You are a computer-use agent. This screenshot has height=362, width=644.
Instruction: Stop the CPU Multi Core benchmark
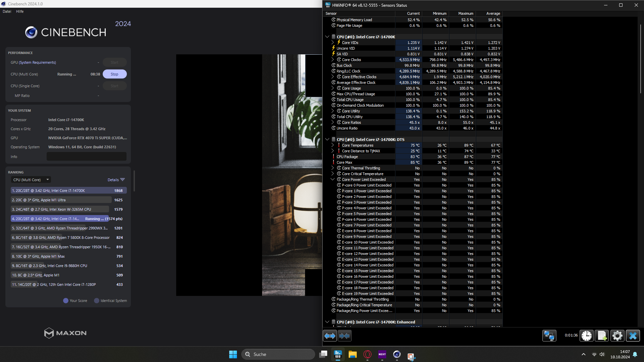114,74
